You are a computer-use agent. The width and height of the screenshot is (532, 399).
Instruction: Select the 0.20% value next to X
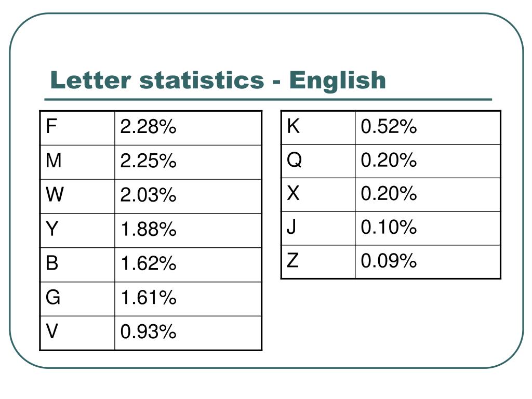[428, 195]
